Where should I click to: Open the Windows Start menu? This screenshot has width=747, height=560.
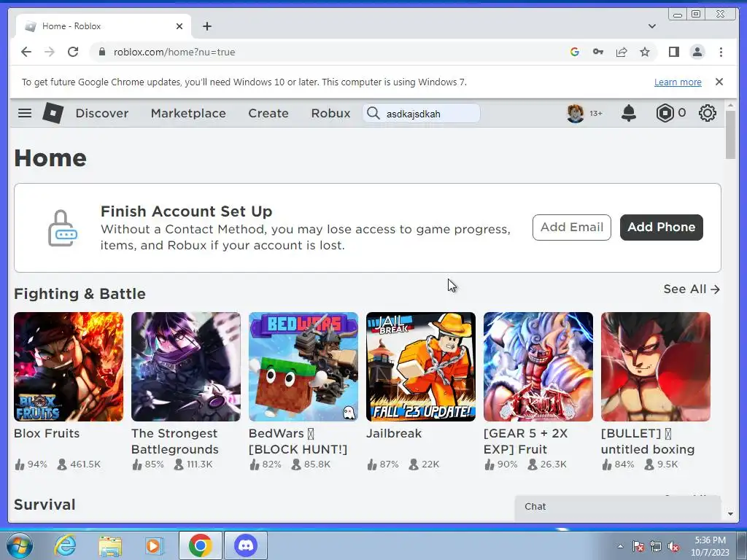pyautogui.click(x=19, y=545)
